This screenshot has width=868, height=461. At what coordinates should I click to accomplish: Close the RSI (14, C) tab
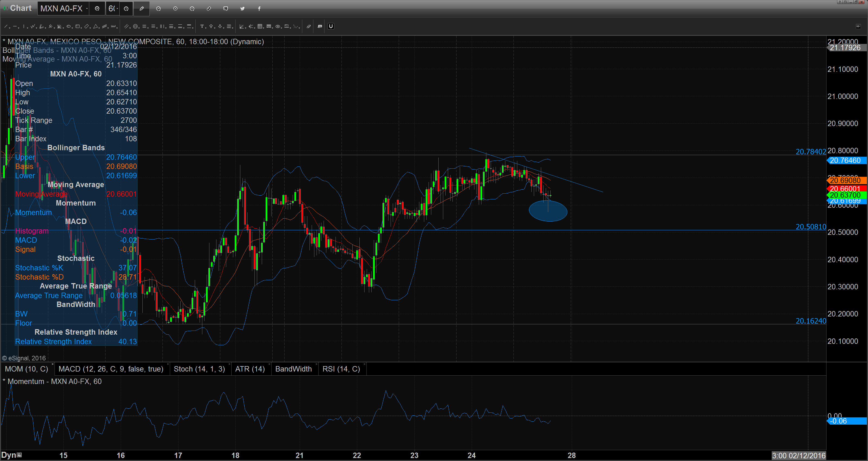tap(364, 364)
